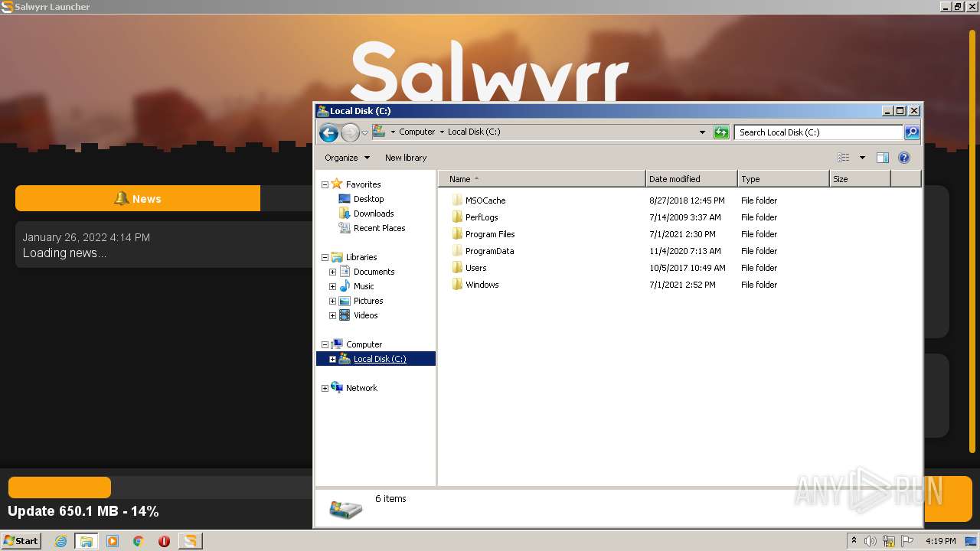Screen dimensions: 980x551
Task: Select the Pictures library
Action: (368, 301)
